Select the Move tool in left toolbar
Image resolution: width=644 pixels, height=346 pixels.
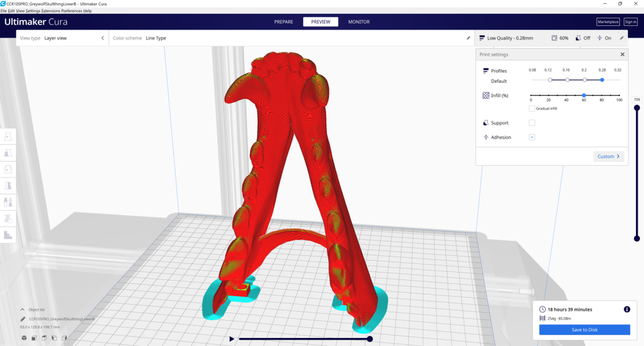tap(8, 137)
